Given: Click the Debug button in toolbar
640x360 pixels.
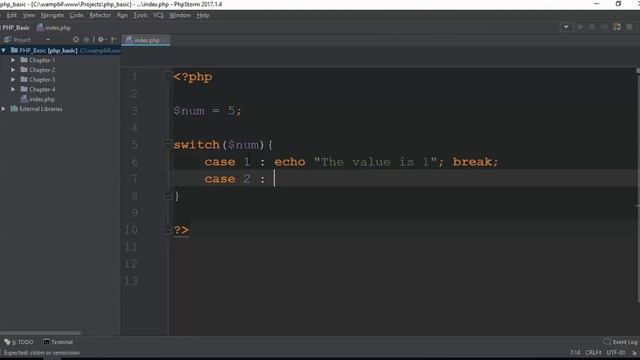Looking at the screenshot, I should [x=592, y=27].
